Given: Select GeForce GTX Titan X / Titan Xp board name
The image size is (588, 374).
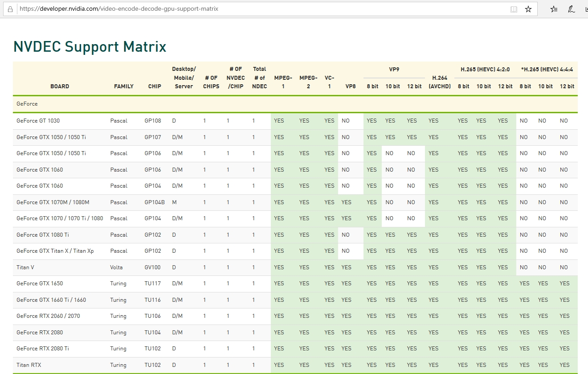Looking at the screenshot, I should click(55, 251).
